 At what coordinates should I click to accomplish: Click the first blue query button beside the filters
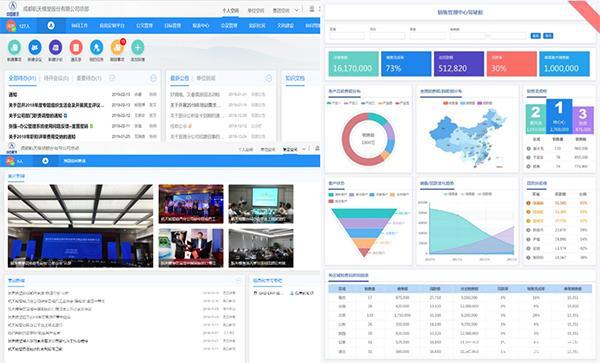(535, 36)
